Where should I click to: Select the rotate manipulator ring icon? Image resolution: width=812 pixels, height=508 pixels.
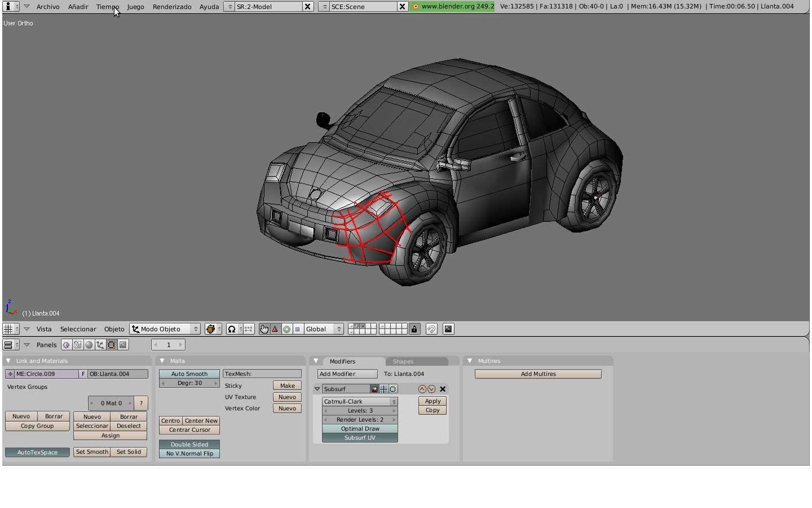[x=286, y=329]
